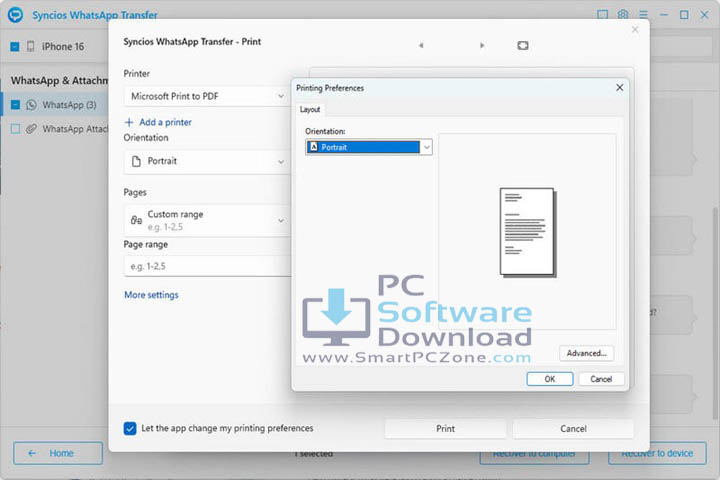The height and width of the screenshot is (480, 720).
Task: Click the Page range input field
Action: (x=207, y=266)
